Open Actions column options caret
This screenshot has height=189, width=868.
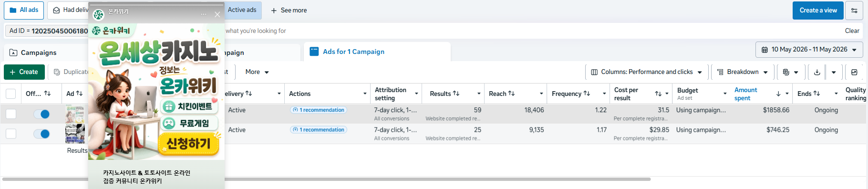[365, 94]
